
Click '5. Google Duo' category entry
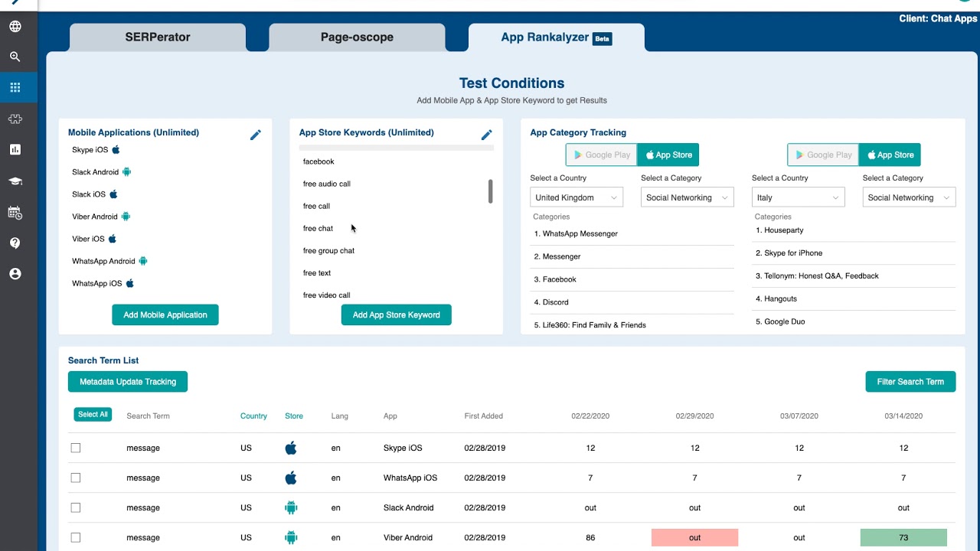780,321
